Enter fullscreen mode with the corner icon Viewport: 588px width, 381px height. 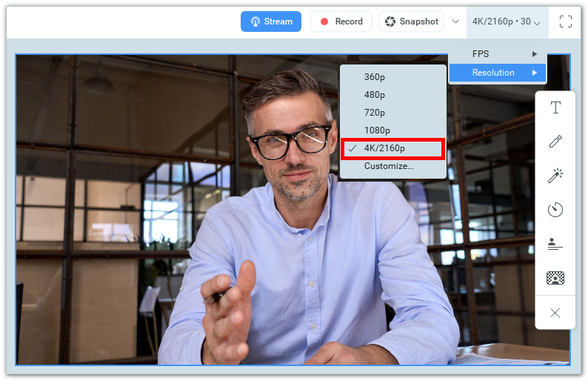(x=566, y=21)
